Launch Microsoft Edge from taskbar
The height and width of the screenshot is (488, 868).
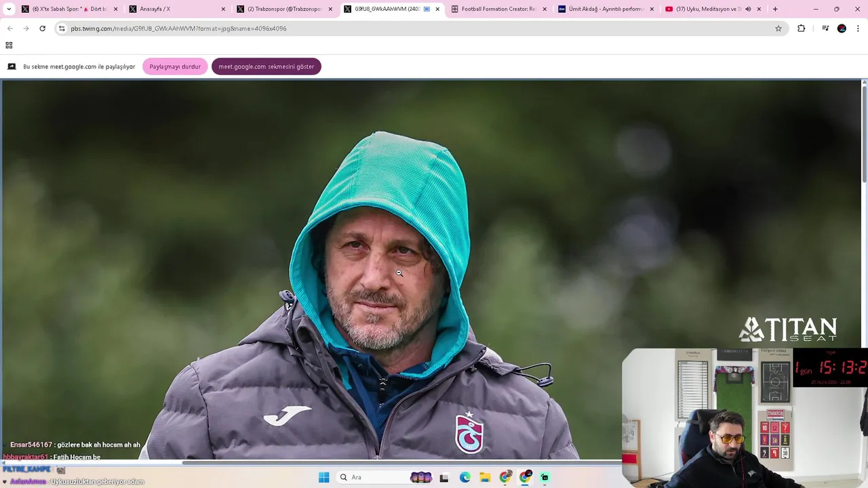(465, 477)
